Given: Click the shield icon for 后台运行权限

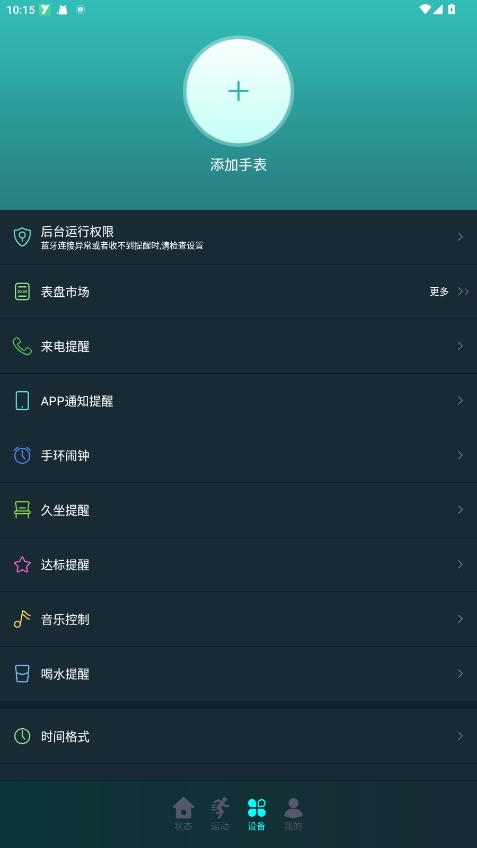Looking at the screenshot, I should pos(22,237).
